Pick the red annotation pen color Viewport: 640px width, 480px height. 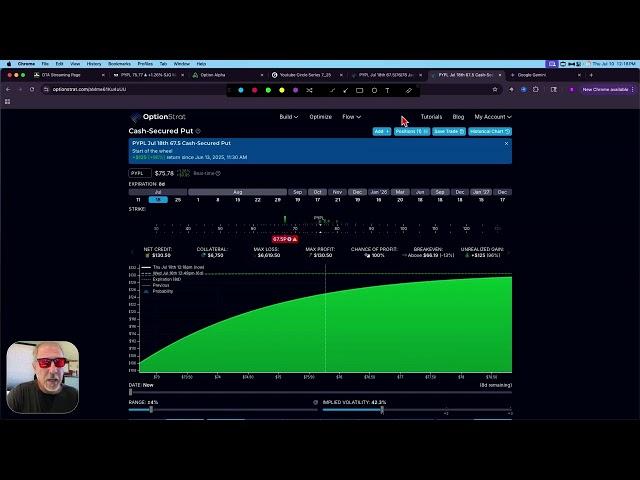click(254, 90)
